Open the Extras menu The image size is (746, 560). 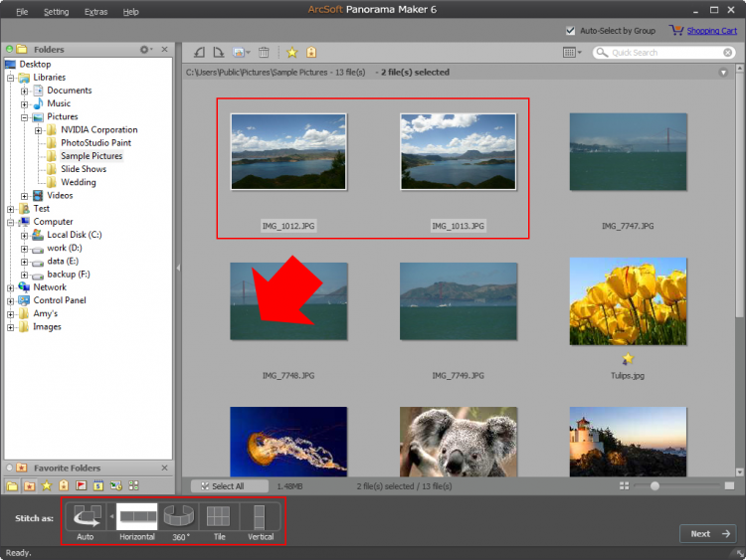pos(96,12)
